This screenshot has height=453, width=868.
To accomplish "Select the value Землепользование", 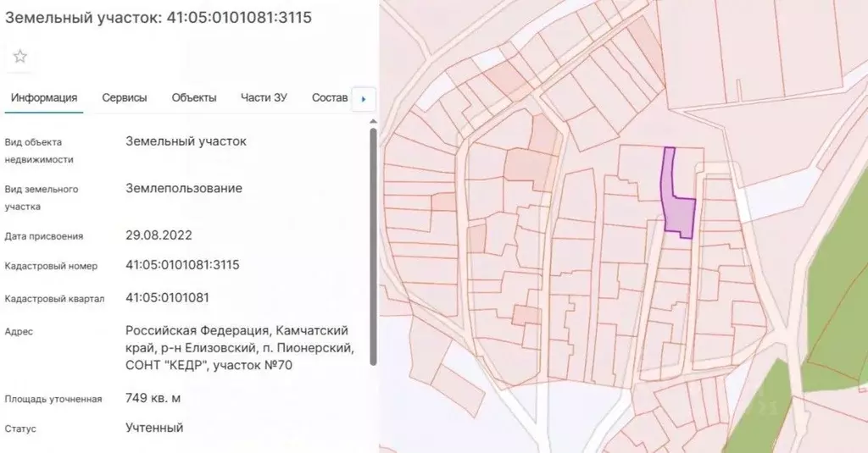I will [x=184, y=188].
